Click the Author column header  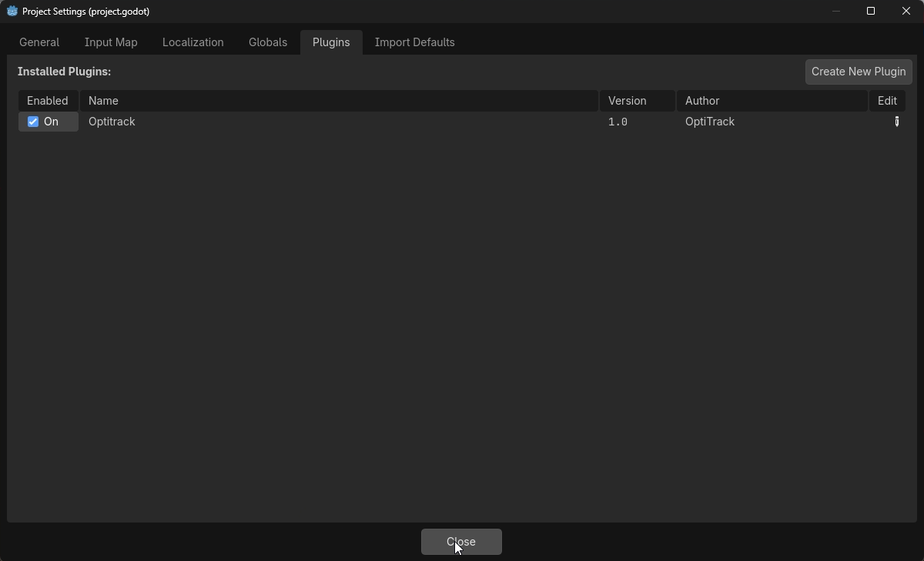[701, 100]
